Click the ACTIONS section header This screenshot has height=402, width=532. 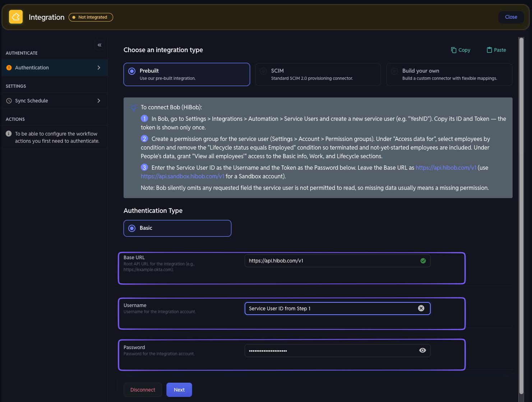tap(15, 119)
